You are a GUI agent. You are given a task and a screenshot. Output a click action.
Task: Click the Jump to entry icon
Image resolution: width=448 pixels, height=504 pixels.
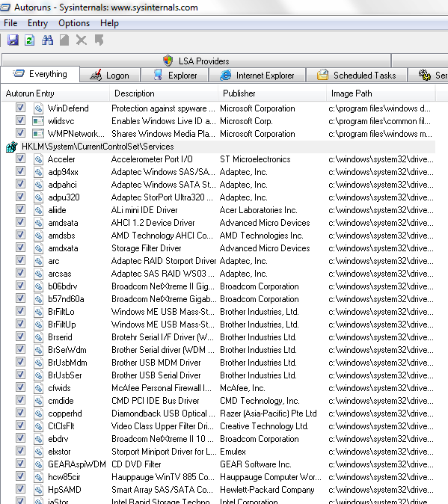(x=99, y=40)
